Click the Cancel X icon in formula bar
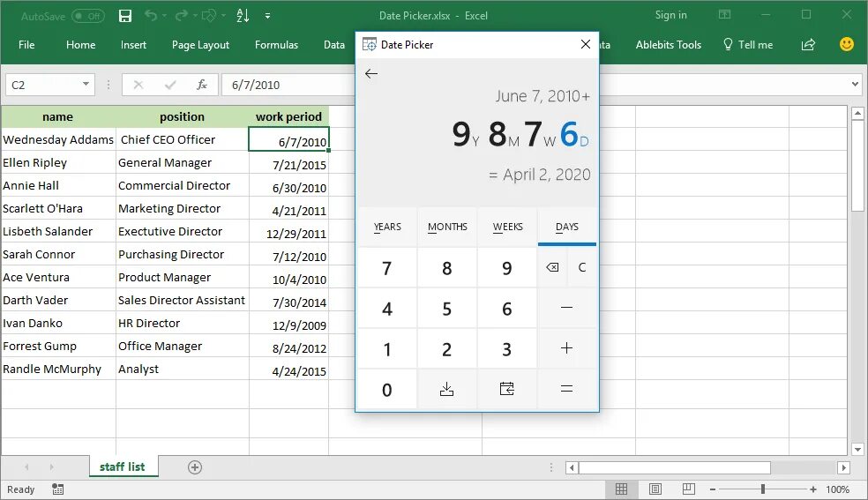Viewport: 868px width, 500px height. (x=138, y=85)
